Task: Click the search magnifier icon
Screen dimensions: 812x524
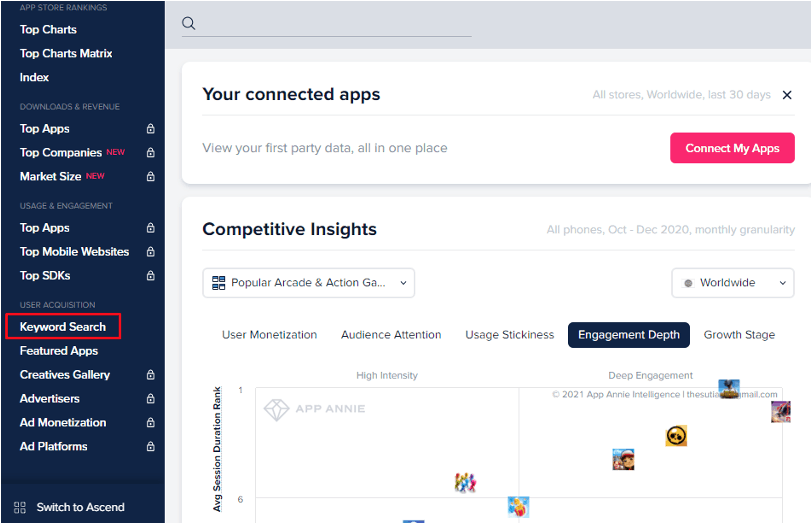Action: [x=188, y=23]
